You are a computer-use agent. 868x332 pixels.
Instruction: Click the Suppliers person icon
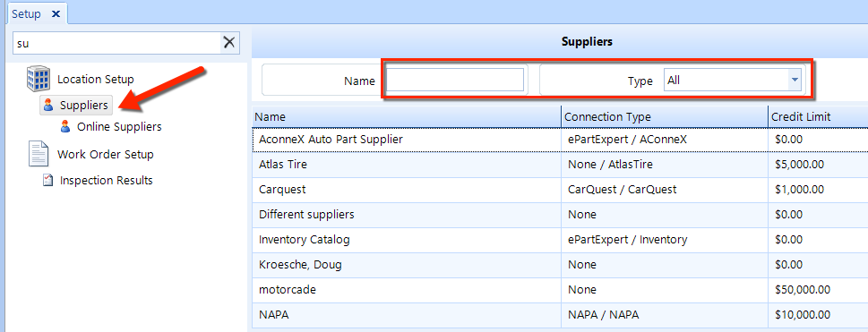(48, 105)
